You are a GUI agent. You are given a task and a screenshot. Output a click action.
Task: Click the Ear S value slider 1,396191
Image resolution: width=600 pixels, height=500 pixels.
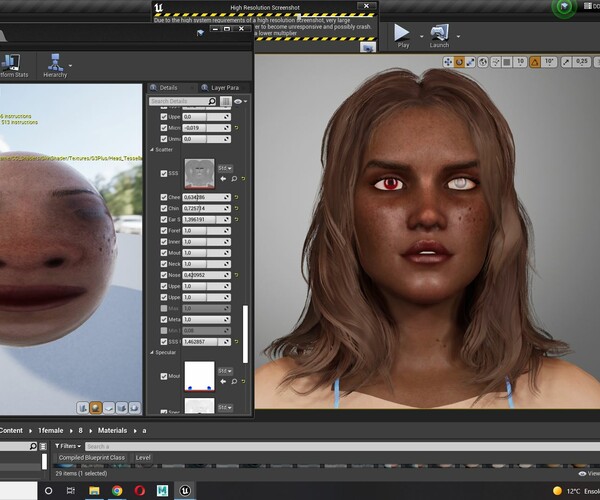coord(206,220)
